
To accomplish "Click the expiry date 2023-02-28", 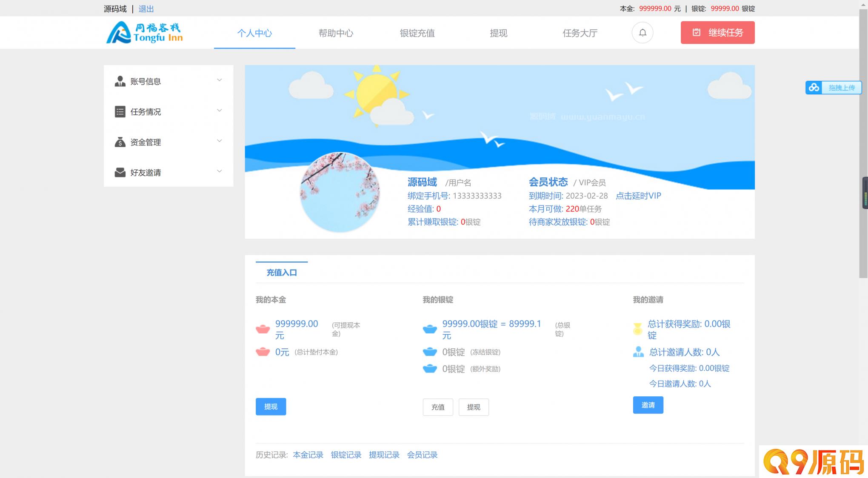I will click(x=586, y=196).
